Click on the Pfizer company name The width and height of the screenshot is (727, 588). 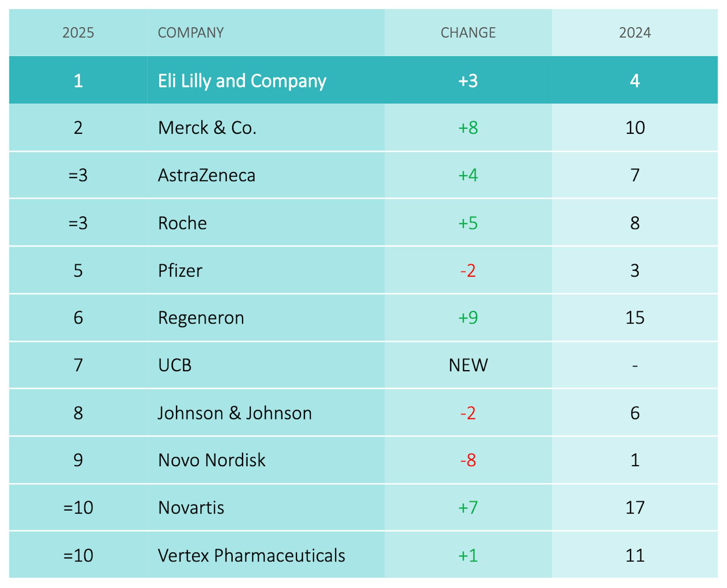click(x=180, y=271)
